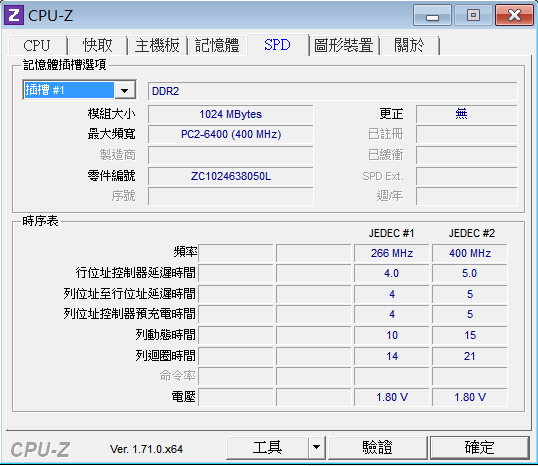The image size is (538, 466).
Task: Click the 400 MHz frequency cell
Action: 470,253
